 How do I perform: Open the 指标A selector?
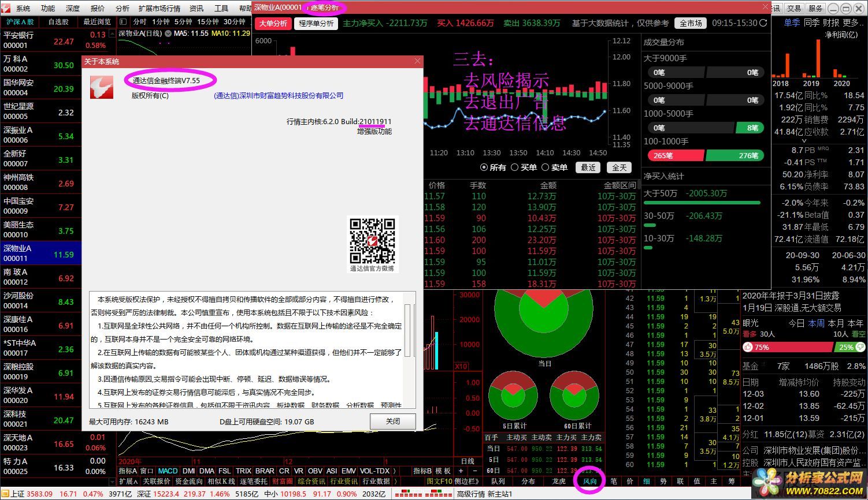click(x=128, y=471)
